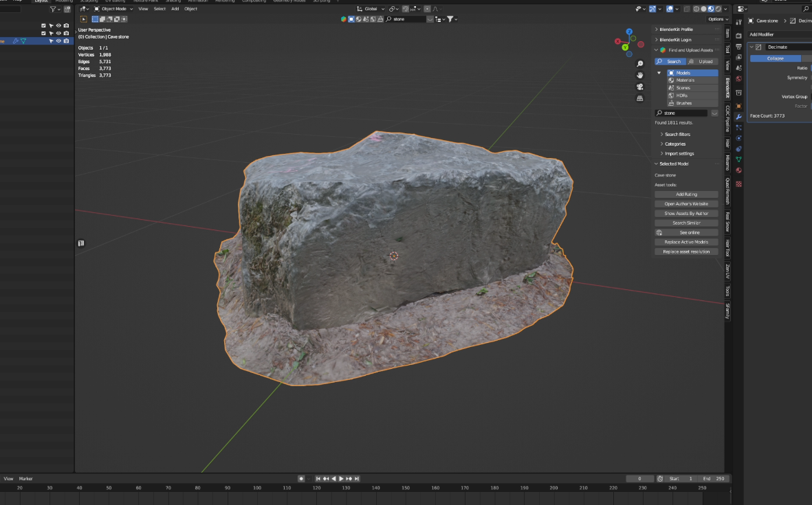Open the Tool settings properties tab

tap(738, 22)
